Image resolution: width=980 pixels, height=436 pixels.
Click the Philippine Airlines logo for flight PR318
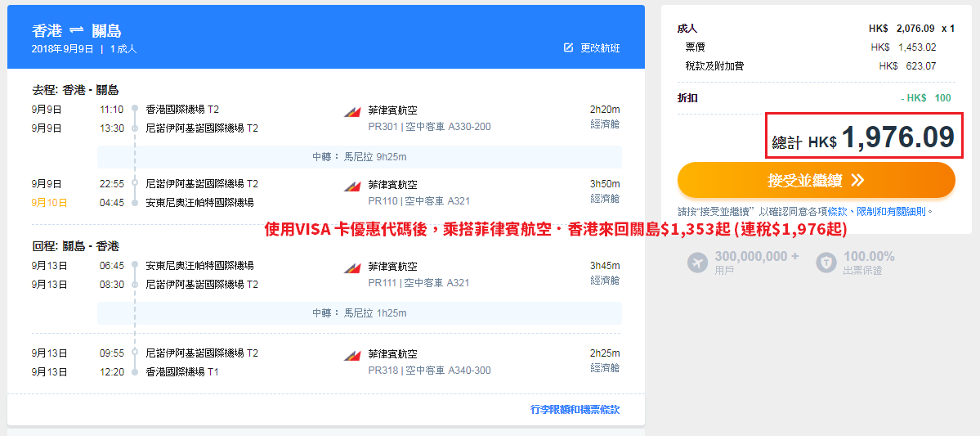[352, 355]
